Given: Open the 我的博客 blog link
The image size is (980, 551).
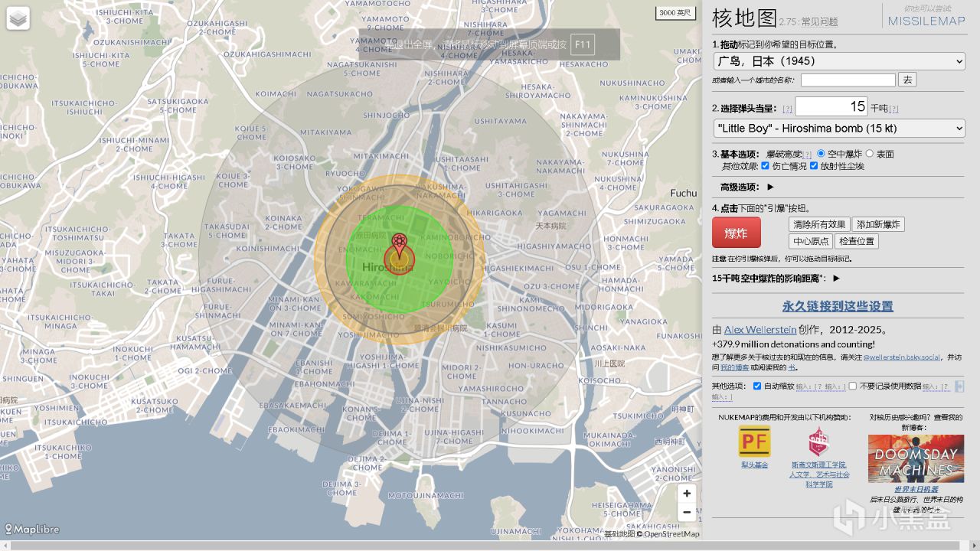Looking at the screenshot, I should pyautogui.click(x=735, y=367).
